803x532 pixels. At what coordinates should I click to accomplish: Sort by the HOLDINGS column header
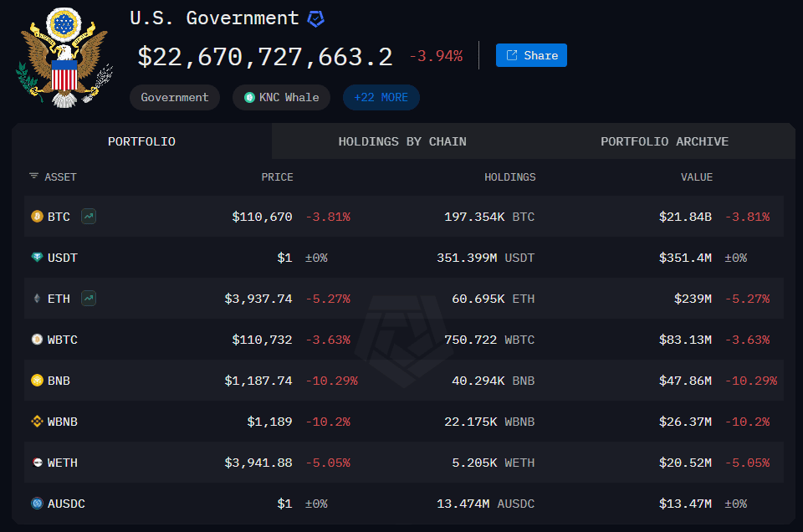click(x=510, y=177)
